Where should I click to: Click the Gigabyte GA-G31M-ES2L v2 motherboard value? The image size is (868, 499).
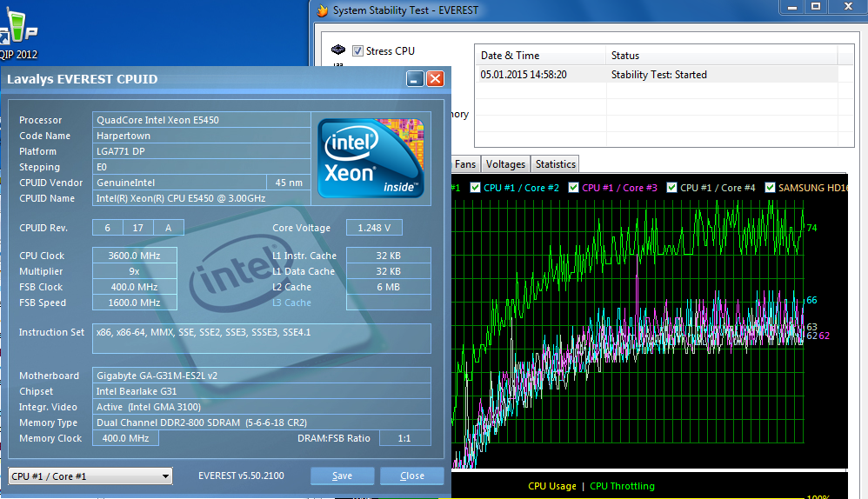click(x=261, y=376)
